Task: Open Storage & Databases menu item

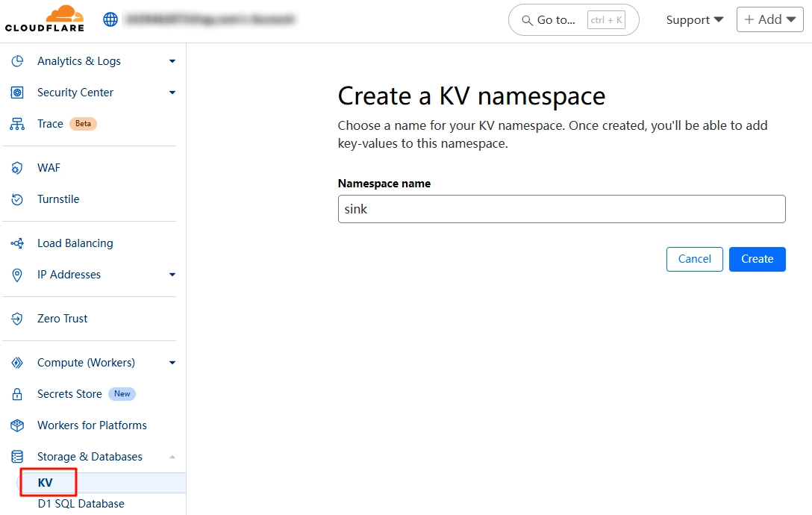Action: point(90,457)
